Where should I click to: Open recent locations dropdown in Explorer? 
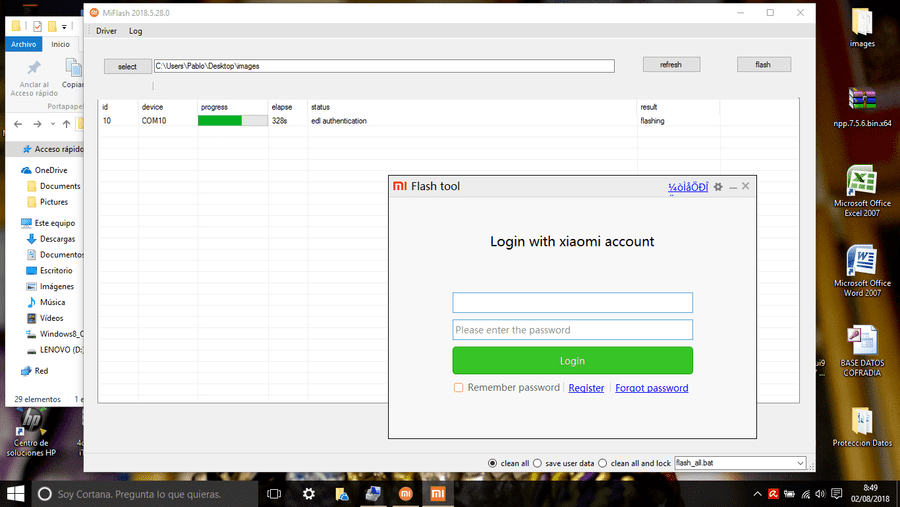coord(52,124)
